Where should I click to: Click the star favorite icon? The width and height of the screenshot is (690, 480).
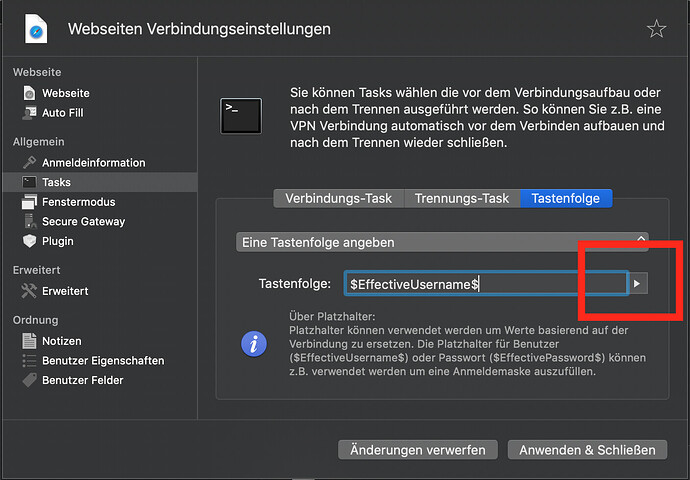click(x=656, y=29)
